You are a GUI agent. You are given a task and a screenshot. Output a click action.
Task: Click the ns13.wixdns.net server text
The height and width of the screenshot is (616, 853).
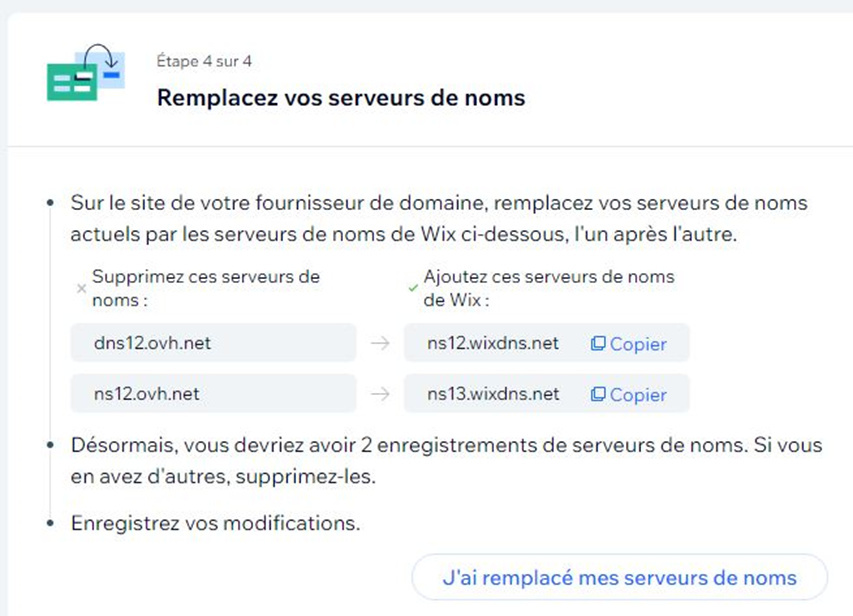pos(493,393)
